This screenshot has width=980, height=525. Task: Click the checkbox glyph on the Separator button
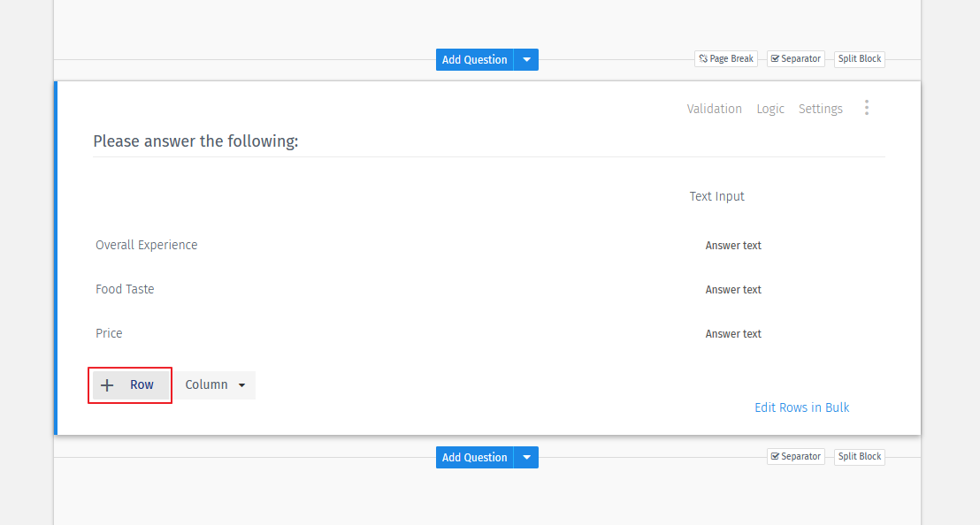pos(774,58)
